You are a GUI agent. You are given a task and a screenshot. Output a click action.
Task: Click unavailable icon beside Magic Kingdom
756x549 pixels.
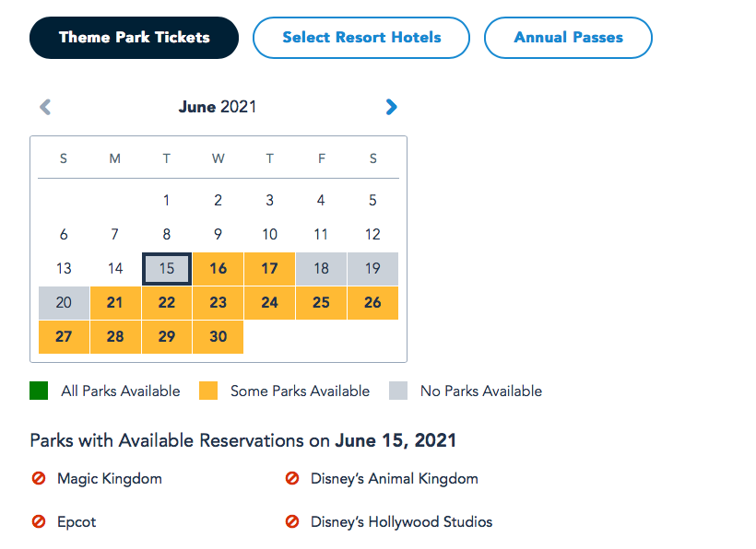(x=39, y=479)
